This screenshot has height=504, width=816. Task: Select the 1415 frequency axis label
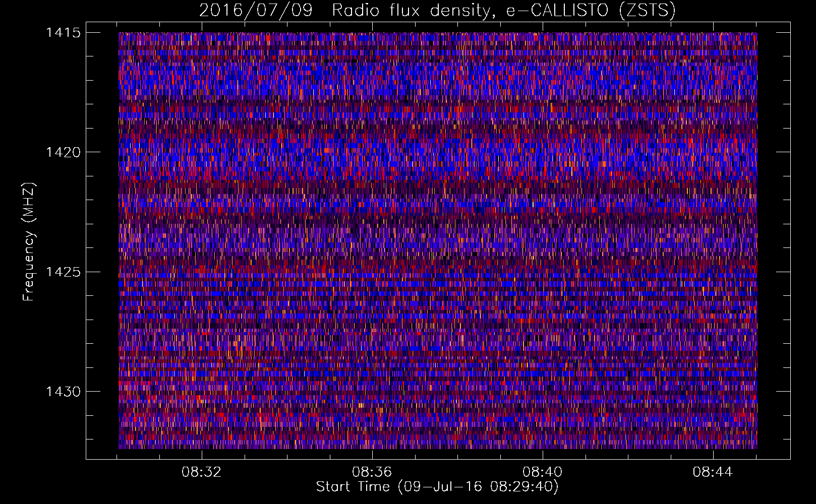(63, 33)
